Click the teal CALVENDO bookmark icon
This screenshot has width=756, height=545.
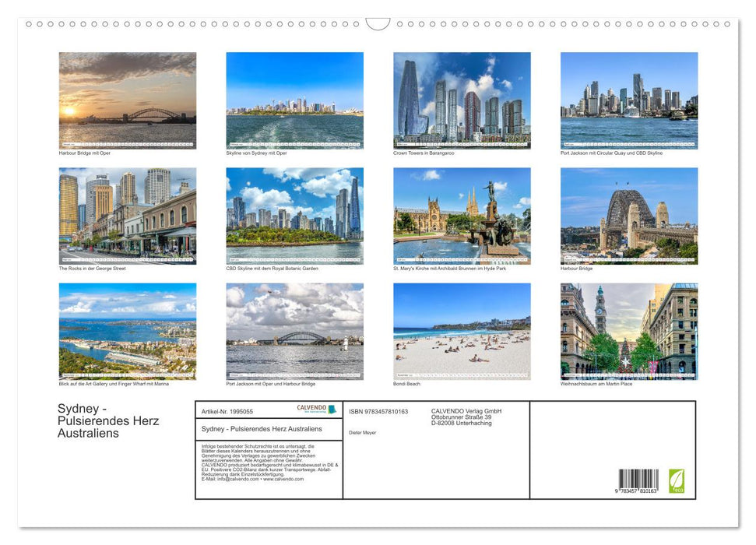[332, 409]
